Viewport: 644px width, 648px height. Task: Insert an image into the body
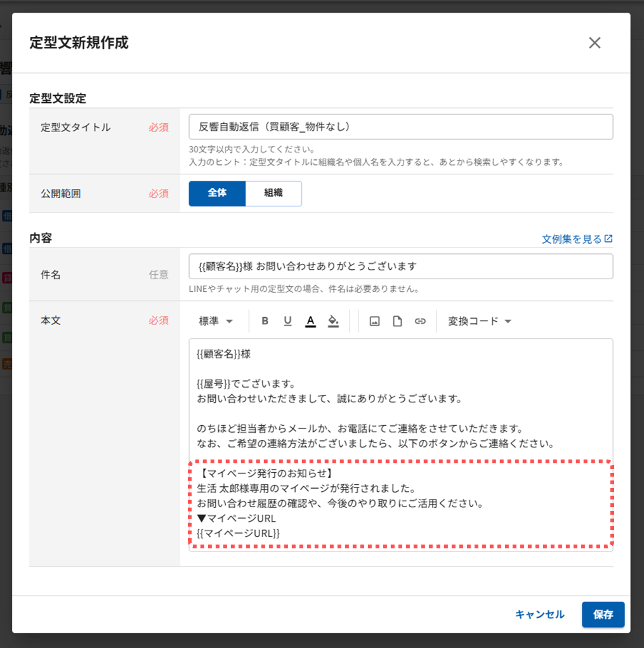pos(374,321)
